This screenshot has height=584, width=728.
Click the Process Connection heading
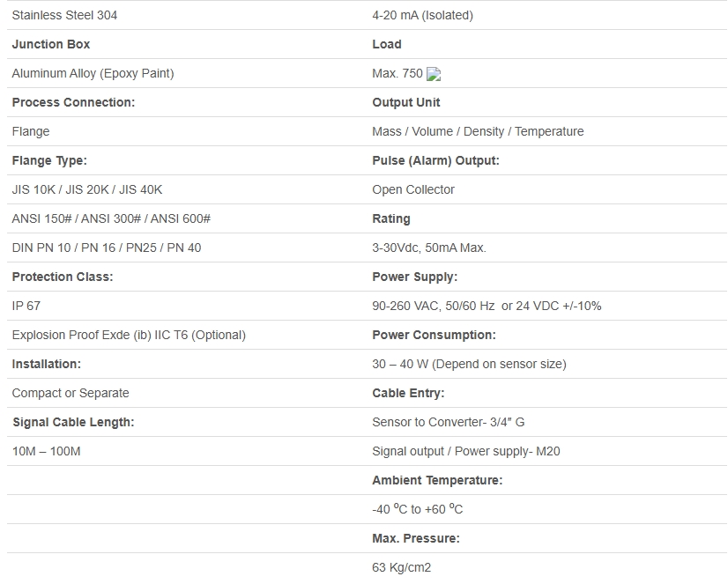73,102
